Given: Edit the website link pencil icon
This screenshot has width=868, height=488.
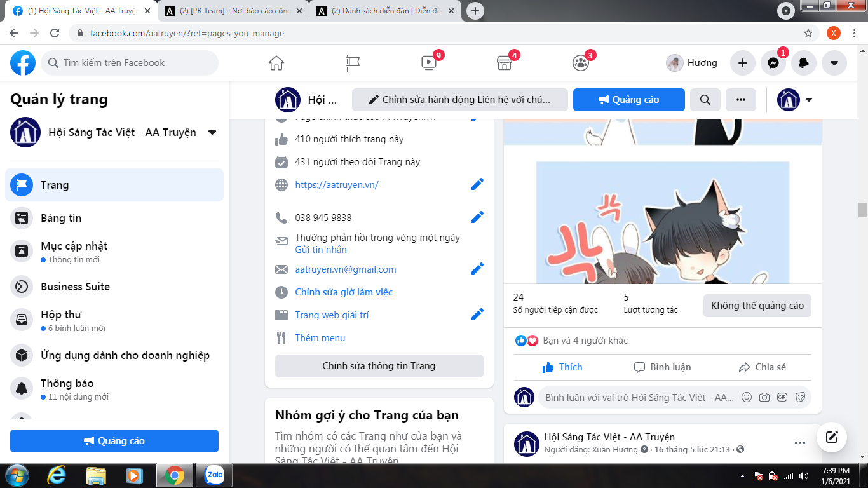Looking at the screenshot, I should coord(477,184).
